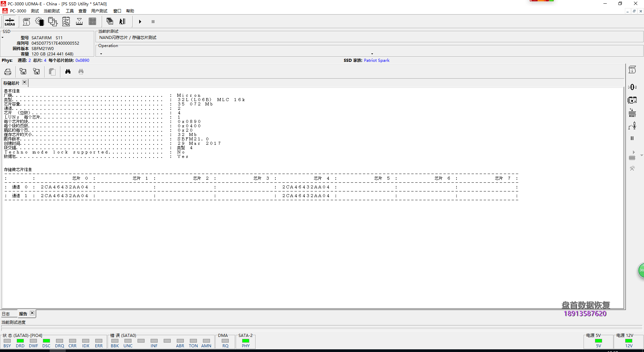644x352 pixels.
Task: Close the 报告 tab
Action: click(x=32, y=313)
